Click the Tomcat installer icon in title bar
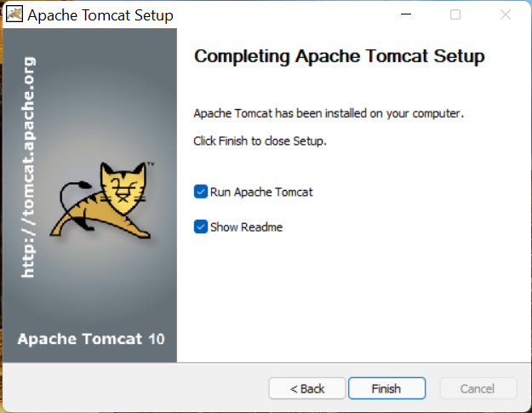This screenshot has width=532, height=413. 14,14
